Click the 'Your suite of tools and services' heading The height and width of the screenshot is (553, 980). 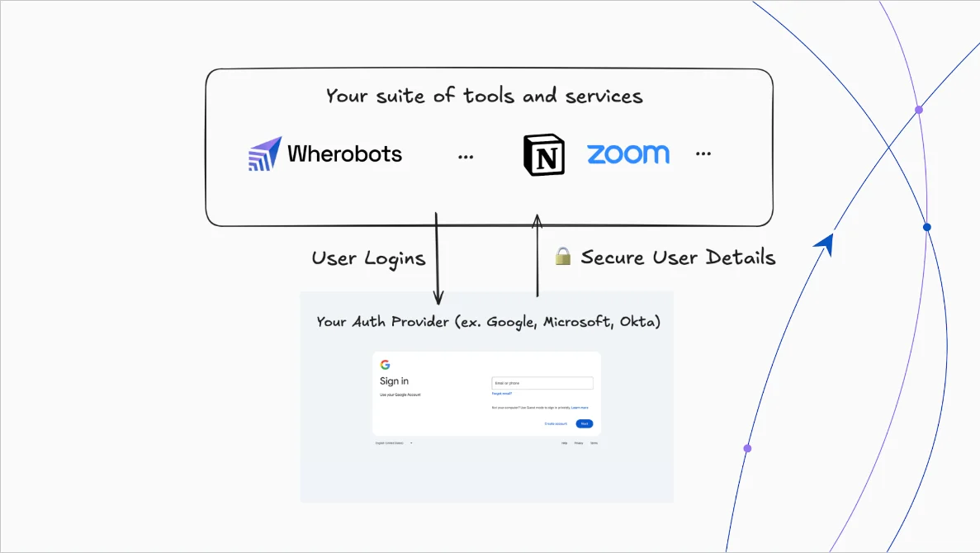click(x=485, y=96)
